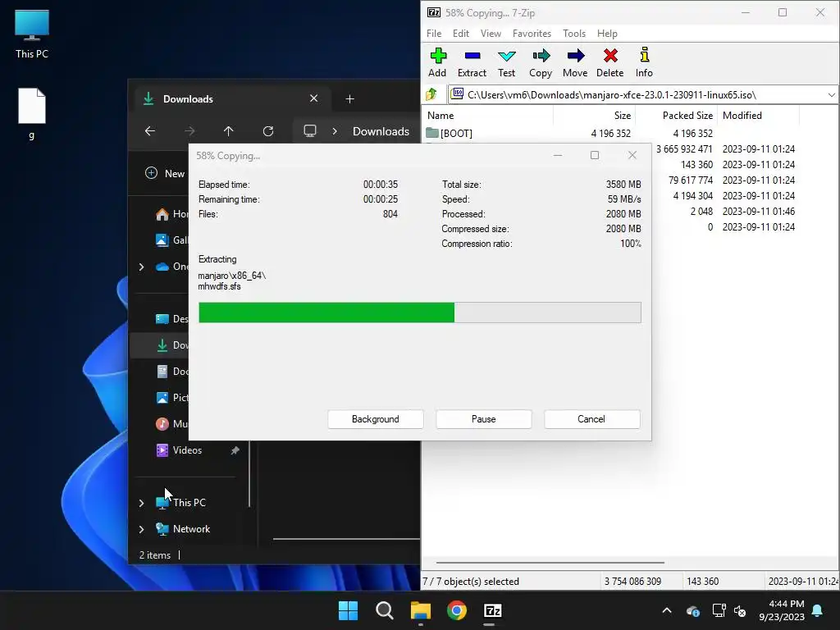840x630 pixels.
Task: Open Gallery in Explorer sidebar
Action: tap(171, 240)
